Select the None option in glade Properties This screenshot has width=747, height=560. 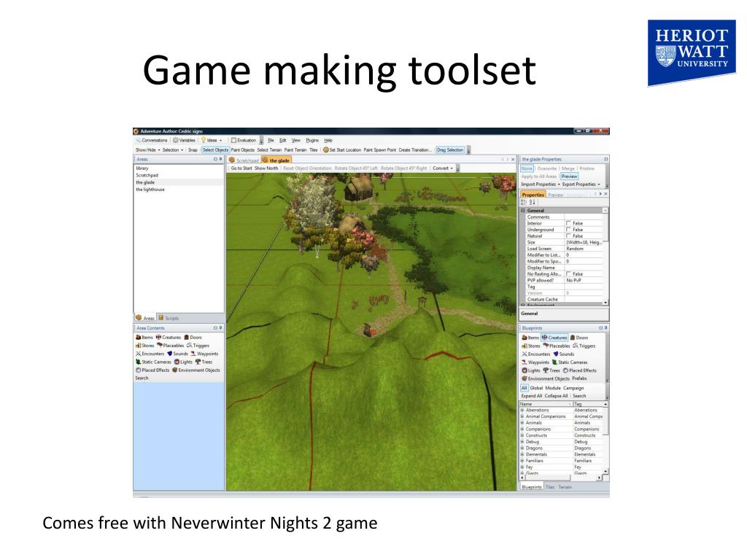click(527, 168)
